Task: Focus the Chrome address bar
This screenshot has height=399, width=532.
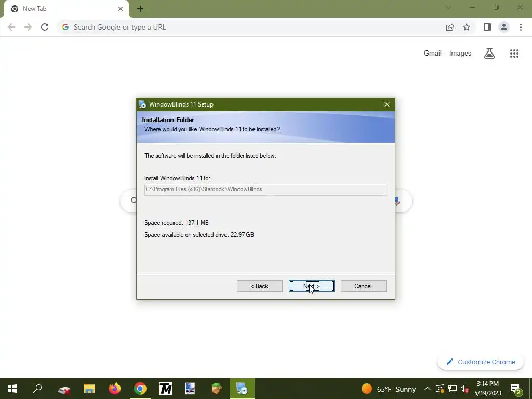Action: (251, 27)
